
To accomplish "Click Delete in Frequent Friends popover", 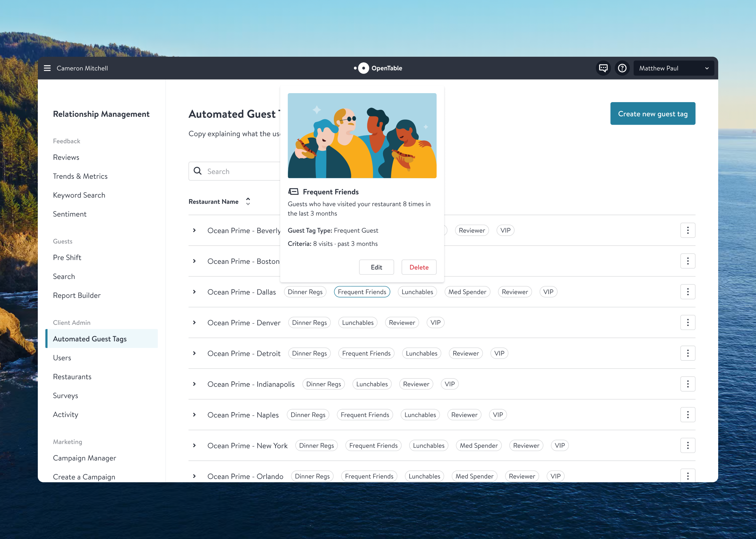I will pos(419,267).
